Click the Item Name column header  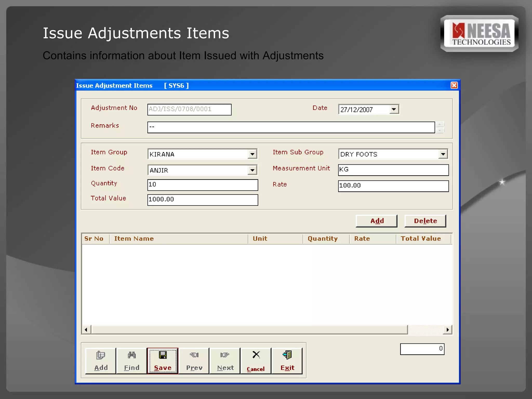coord(179,239)
